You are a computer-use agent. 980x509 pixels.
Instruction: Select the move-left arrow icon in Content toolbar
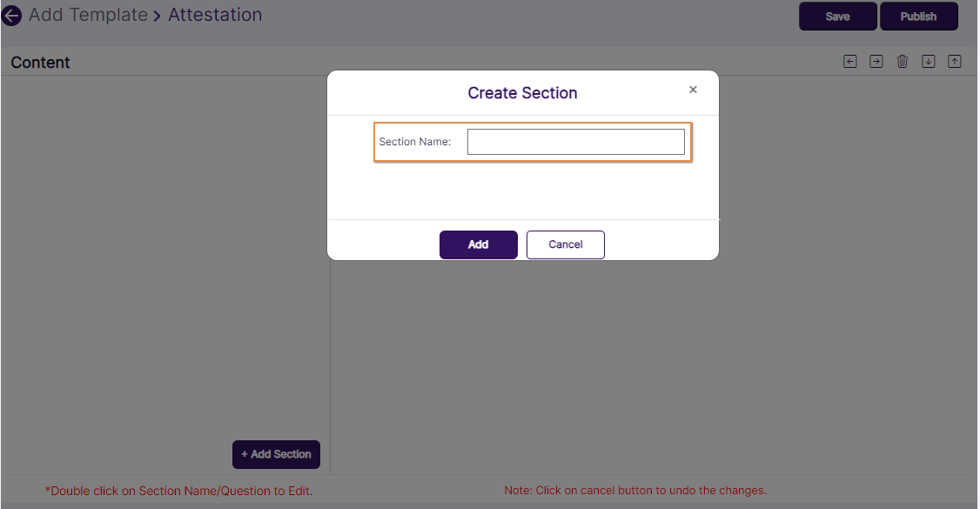tap(850, 61)
